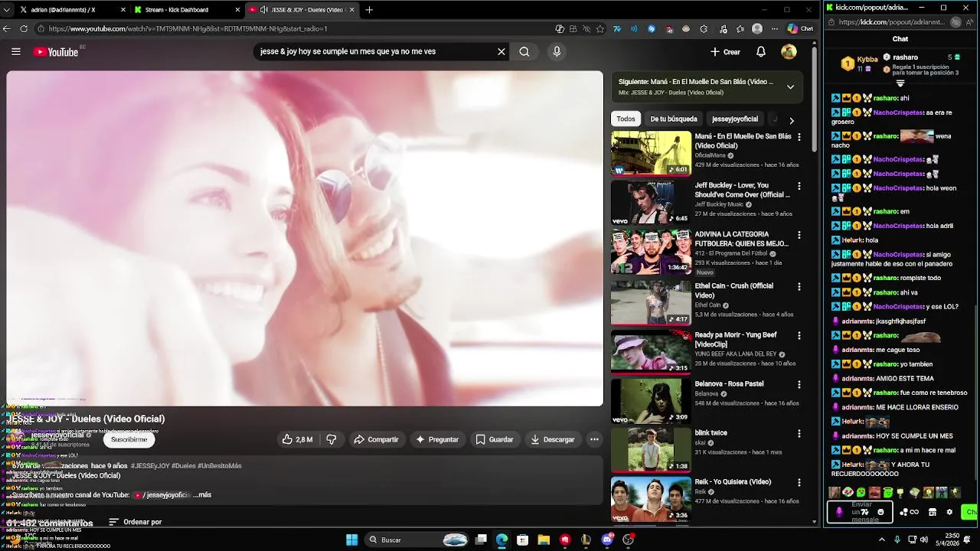The image size is (980, 551).
Task: Open browser settings and more menu
Action: tap(774, 29)
